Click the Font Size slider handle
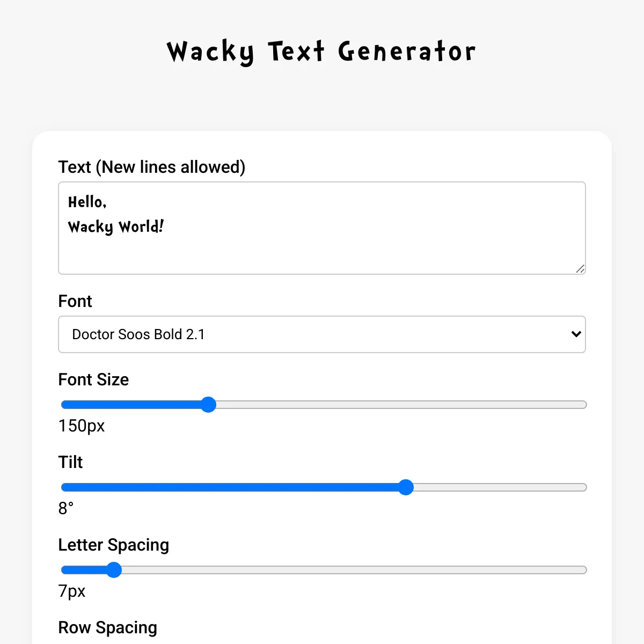Screen dimensions: 644x644 pos(208,405)
